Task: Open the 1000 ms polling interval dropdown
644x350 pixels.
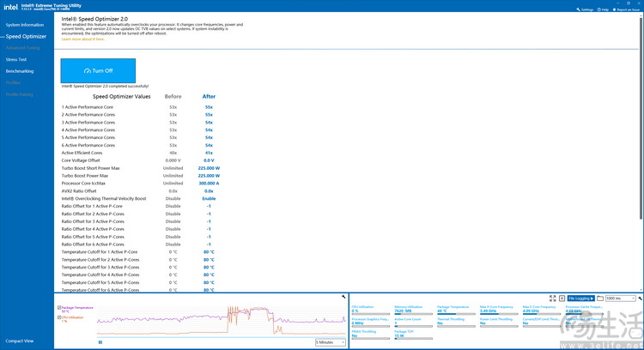Action: 621,299
